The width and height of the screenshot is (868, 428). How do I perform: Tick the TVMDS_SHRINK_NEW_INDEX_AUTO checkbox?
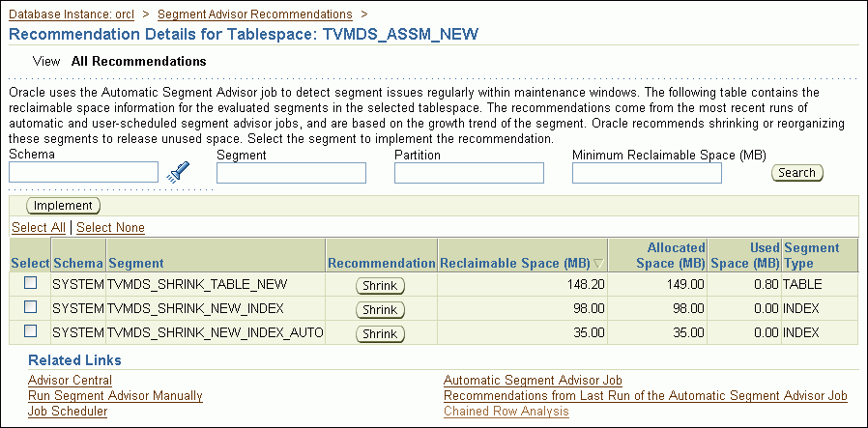pos(31,331)
